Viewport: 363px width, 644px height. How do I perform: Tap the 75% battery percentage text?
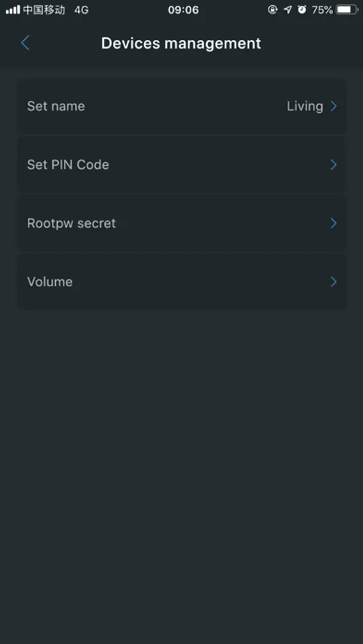click(322, 10)
